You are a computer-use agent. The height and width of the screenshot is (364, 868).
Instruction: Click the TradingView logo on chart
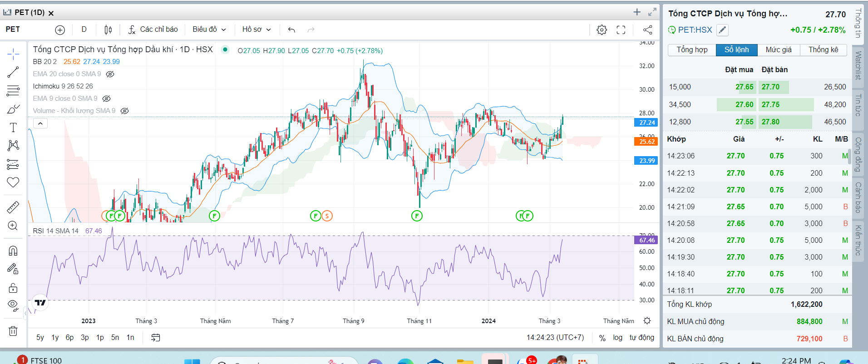click(40, 303)
